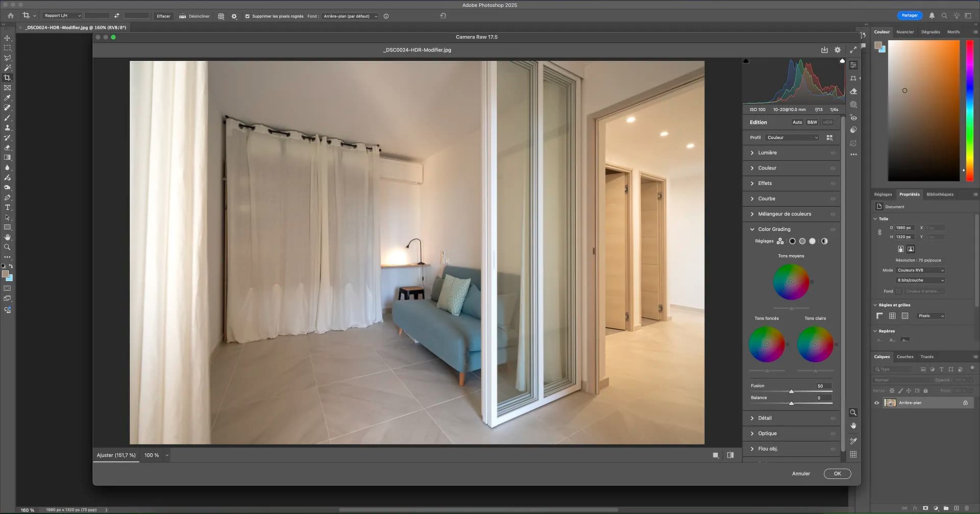Toggle before/after comparison view icon
Viewport: 980px width, 514px height.
[730, 455]
